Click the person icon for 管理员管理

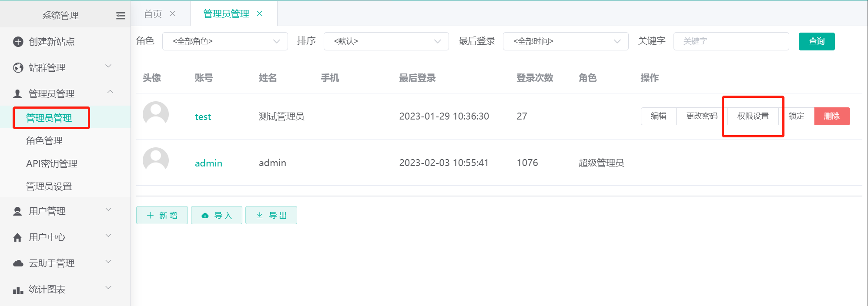tap(18, 94)
